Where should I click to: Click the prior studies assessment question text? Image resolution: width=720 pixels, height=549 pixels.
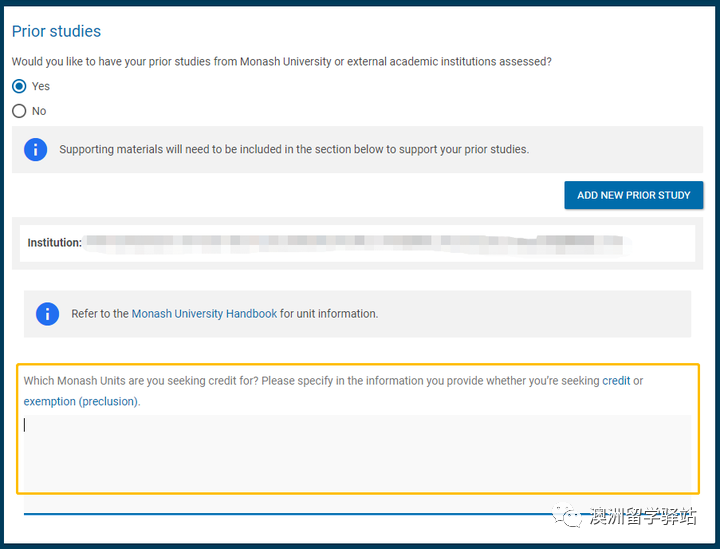click(281, 62)
